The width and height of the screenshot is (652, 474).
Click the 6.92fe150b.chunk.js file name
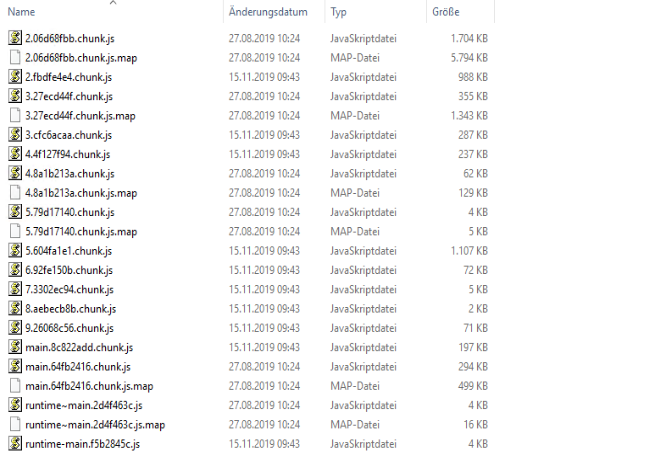[x=69, y=270]
